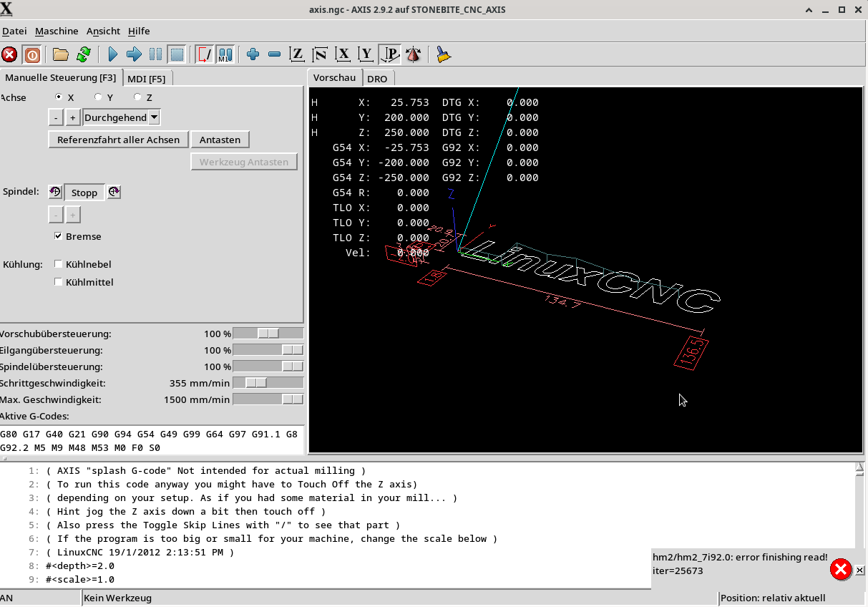Adjust the Vorschubübersteuerung slider
868x607 pixels.
[x=268, y=334]
